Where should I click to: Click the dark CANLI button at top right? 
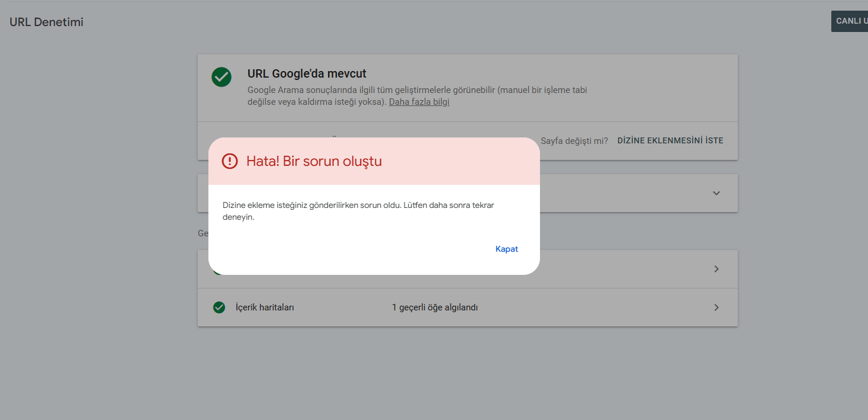pos(850,21)
